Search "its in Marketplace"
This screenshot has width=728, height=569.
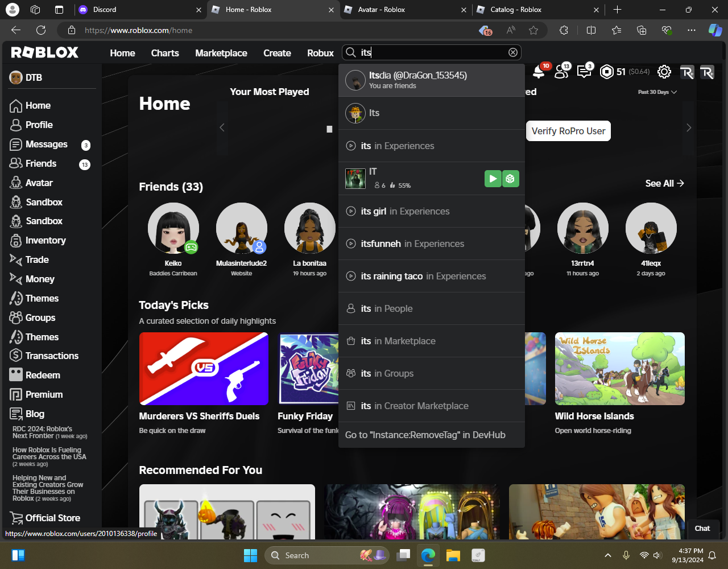432,341
